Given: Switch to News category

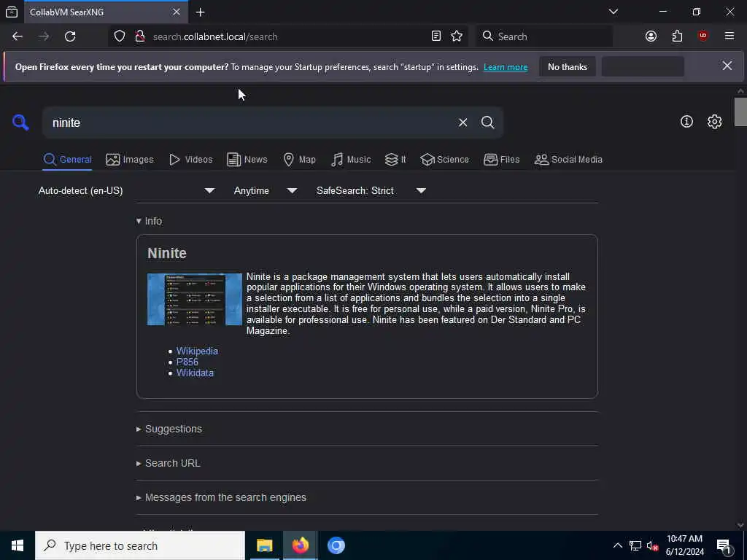Looking at the screenshot, I should coord(247,160).
